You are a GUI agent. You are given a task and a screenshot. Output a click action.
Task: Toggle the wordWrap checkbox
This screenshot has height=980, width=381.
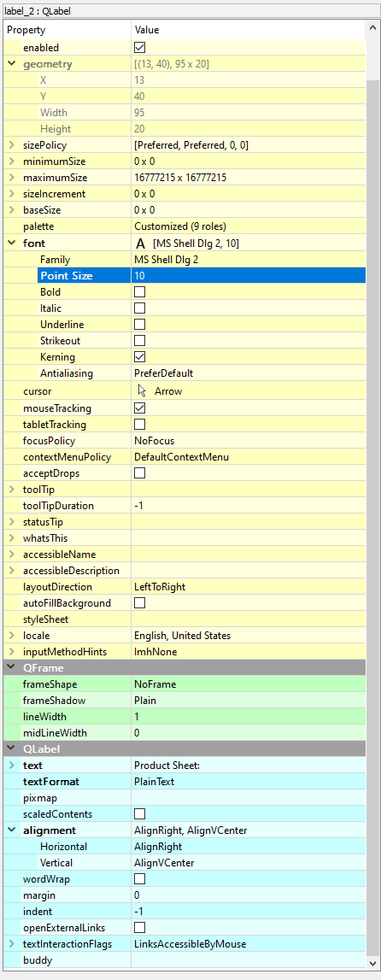pos(140,878)
